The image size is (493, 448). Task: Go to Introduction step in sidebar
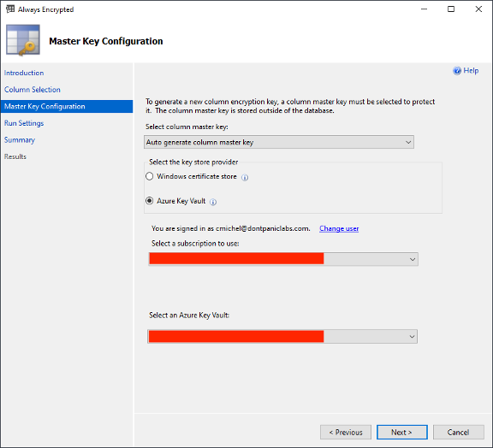click(x=24, y=73)
